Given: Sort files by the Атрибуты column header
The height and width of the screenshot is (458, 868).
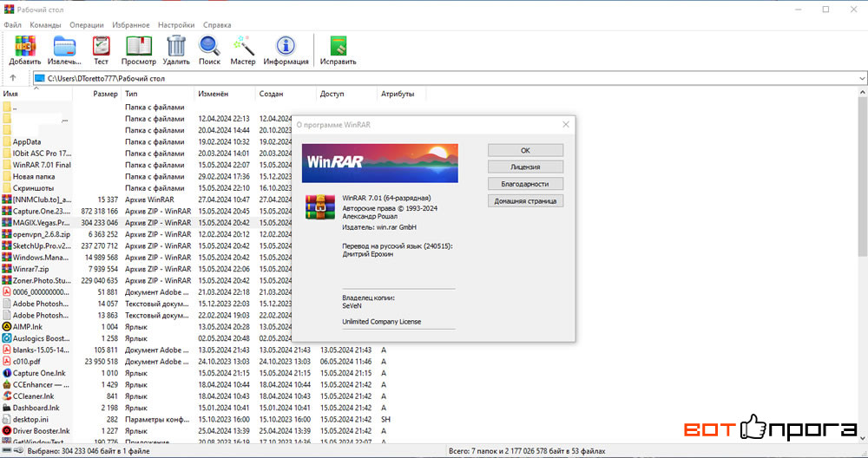Looking at the screenshot, I should pos(401,94).
